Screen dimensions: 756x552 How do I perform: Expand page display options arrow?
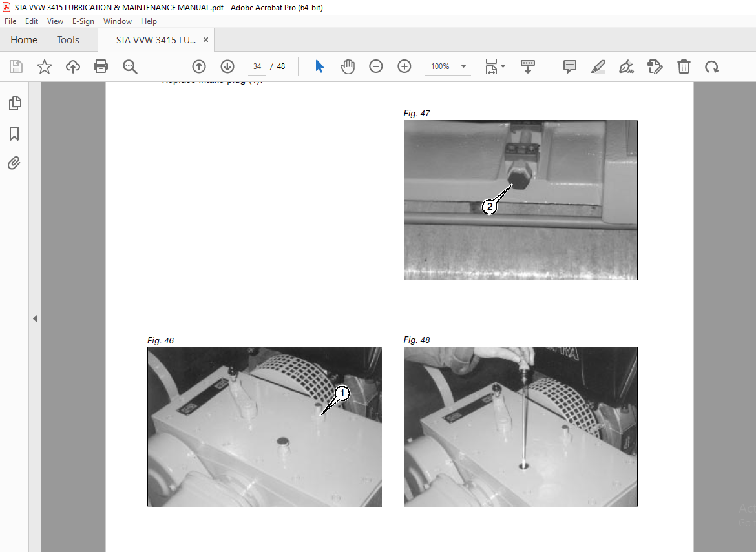tap(503, 66)
